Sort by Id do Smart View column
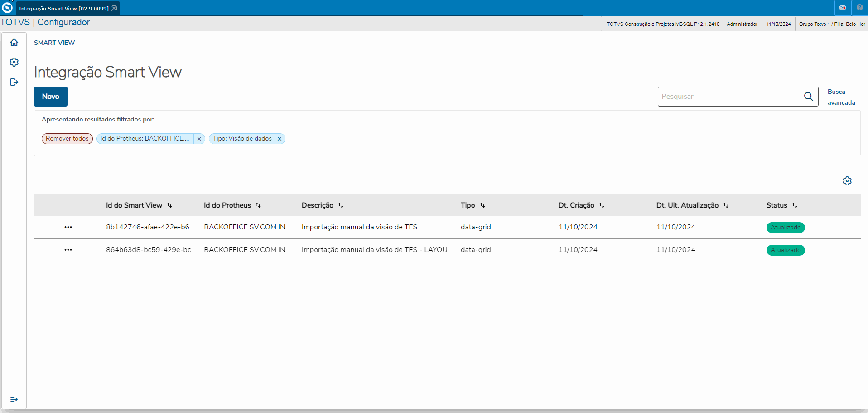This screenshot has height=413, width=868. point(169,205)
